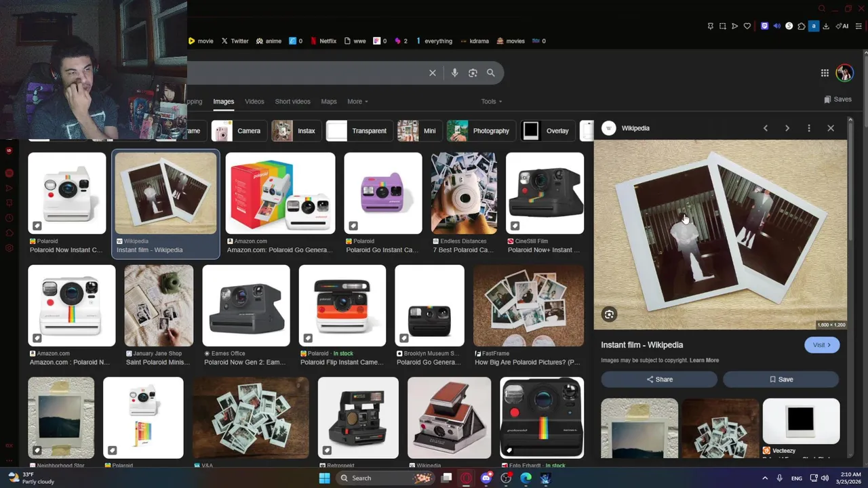Open the kdrama bookmark

(475, 41)
